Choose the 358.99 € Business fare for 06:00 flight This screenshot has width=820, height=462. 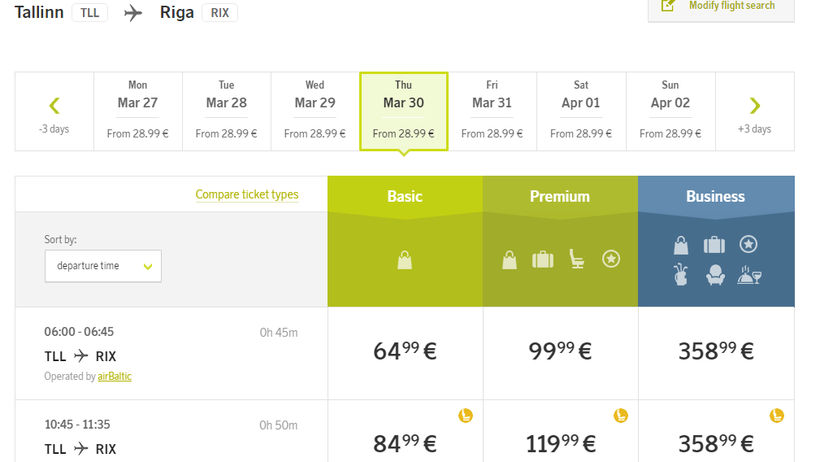click(x=715, y=352)
